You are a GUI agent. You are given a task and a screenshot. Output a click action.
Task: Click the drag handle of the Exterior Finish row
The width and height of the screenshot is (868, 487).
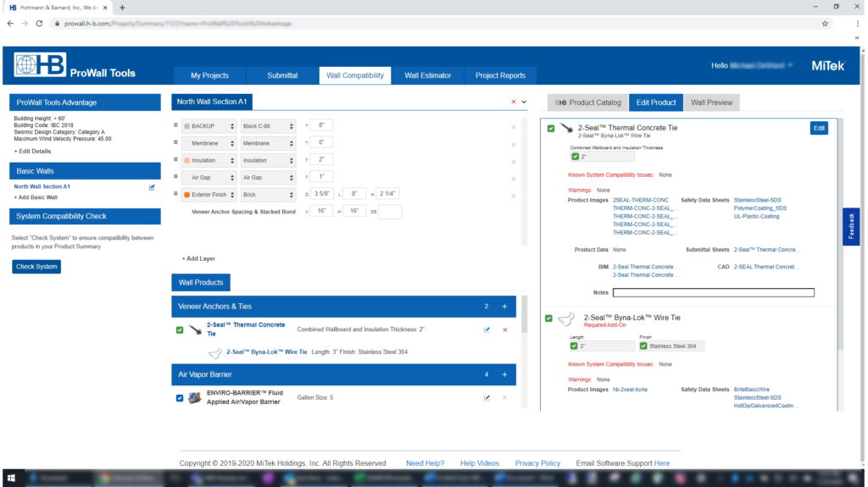[175, 194]
